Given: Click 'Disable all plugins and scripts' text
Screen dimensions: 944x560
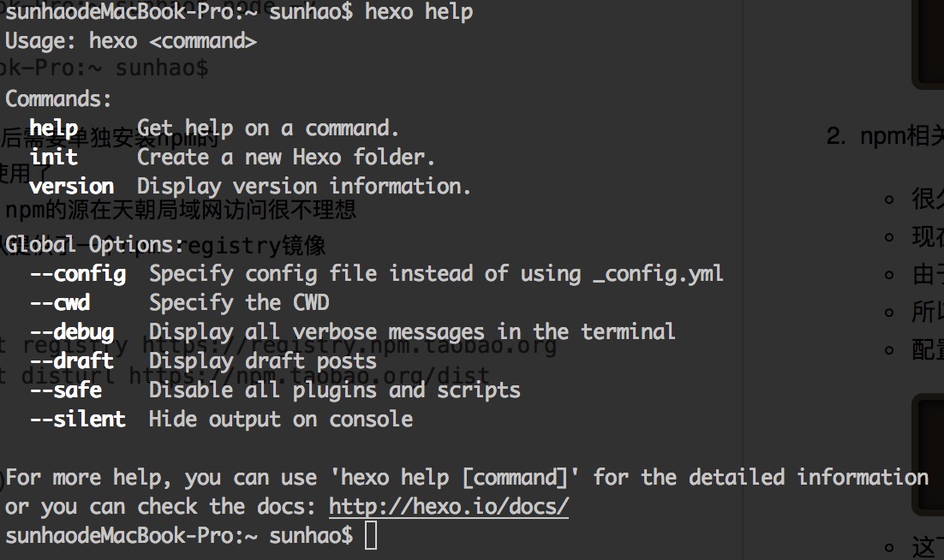Looking at the screenshot, I should click(335, 390).
